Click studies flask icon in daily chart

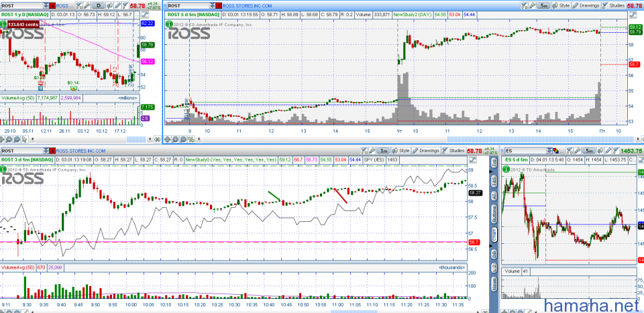[x=125, y=6]
